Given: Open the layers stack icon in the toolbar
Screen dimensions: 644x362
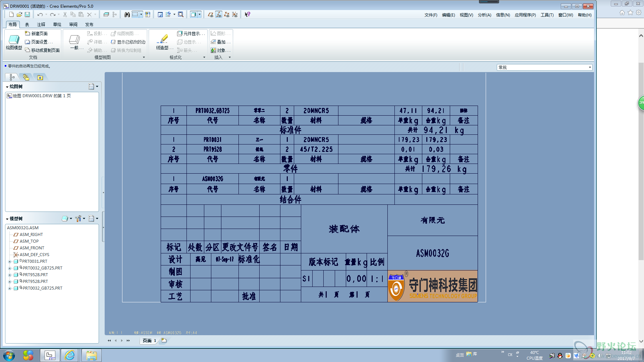Looking at the screenshot, I should point(106,14).
